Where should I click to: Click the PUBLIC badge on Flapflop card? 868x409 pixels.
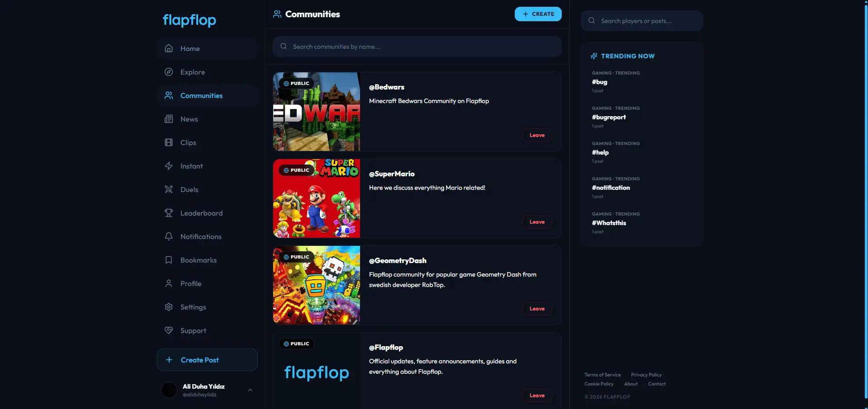(x=296, y=343)
